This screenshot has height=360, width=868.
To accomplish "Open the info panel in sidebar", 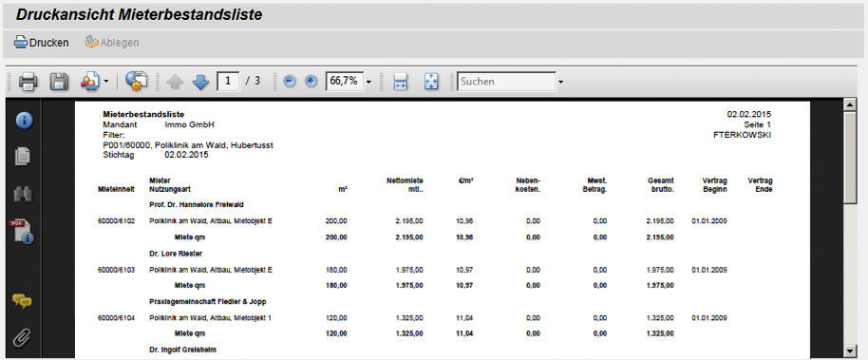I will pyautogui.click(x=24, y=121).
